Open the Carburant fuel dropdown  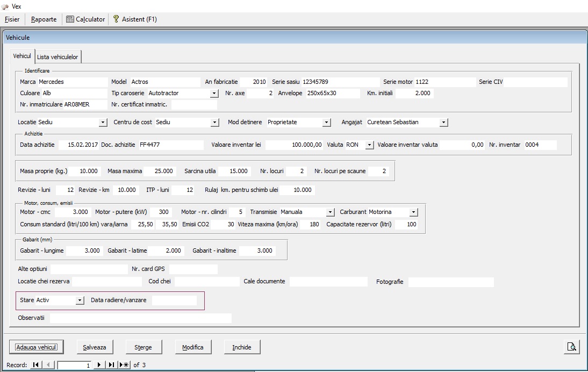[x=413, y=212]
